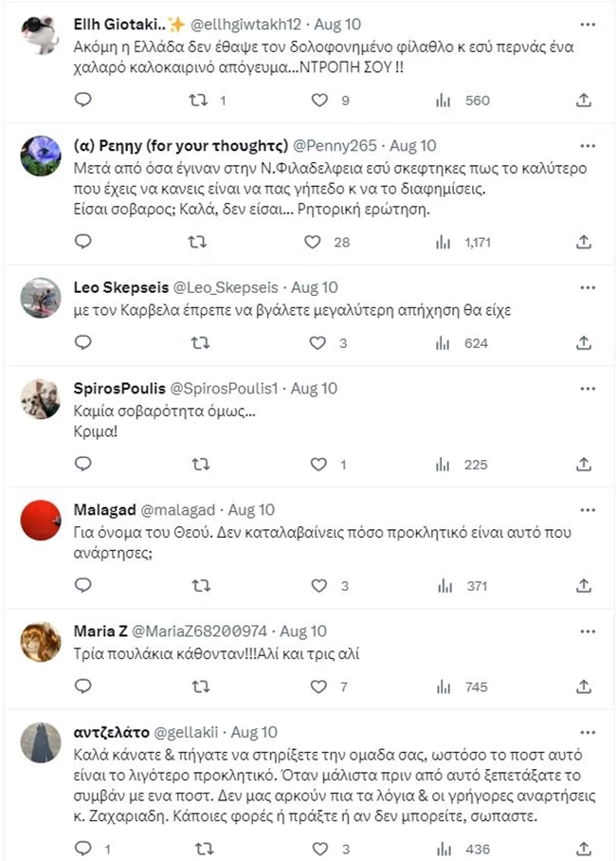616x861 pixels.
Task: View analytics on Penny265's tweet
Action: coord(443,243)
